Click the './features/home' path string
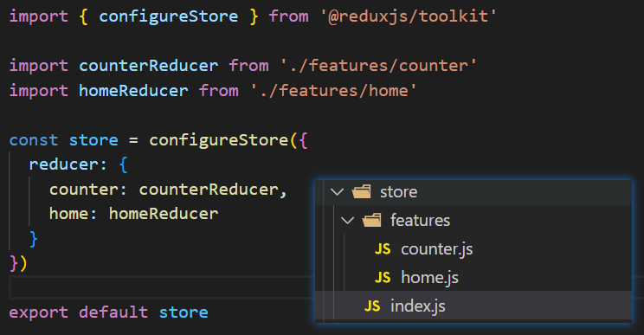Viewport: 644px width, 335px height. click(x=333, y=90)
